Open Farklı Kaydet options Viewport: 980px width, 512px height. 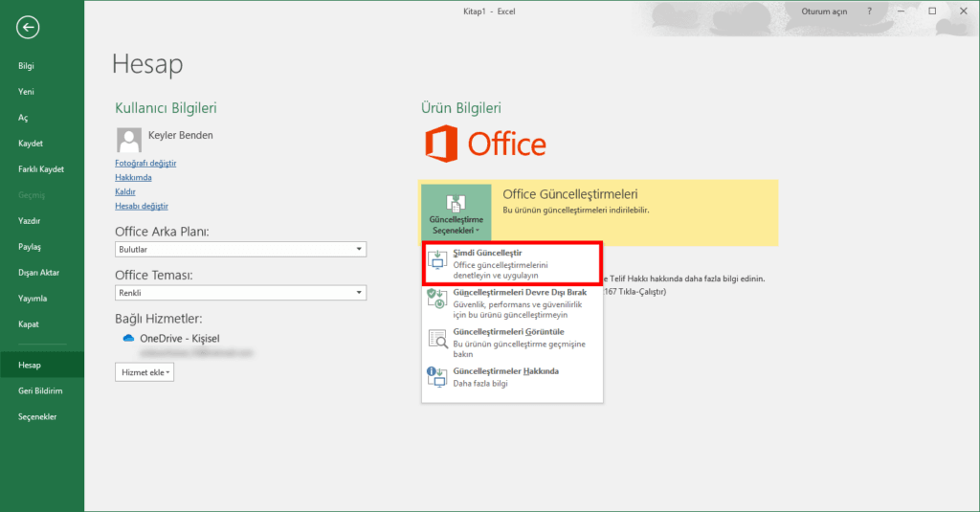pyautogui.click(x=41, y=168)
